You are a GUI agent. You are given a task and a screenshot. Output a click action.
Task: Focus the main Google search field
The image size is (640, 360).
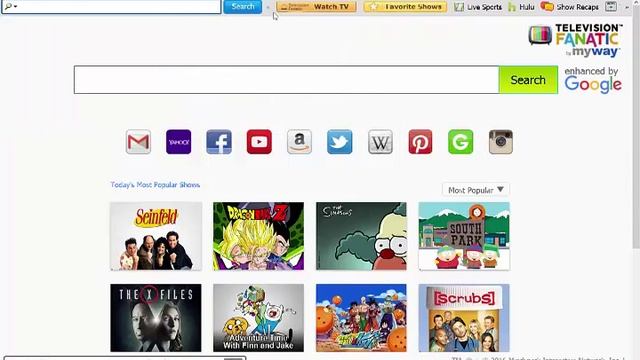click(x=287, y=80)
